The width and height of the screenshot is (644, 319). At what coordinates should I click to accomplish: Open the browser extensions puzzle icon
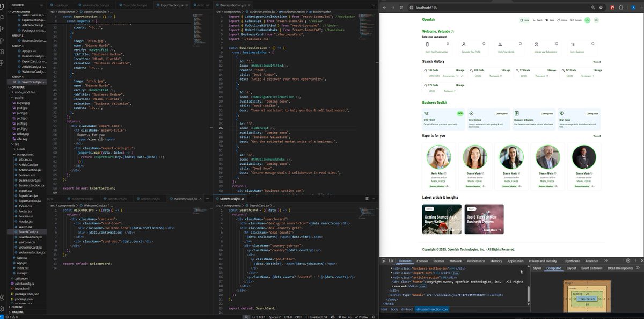[621, 8]
